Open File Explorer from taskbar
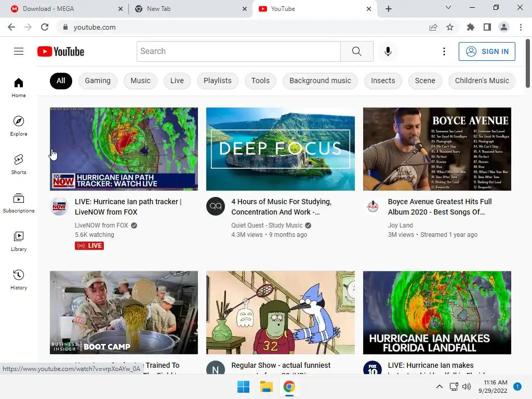532x399 pixels. coord(267,387)
